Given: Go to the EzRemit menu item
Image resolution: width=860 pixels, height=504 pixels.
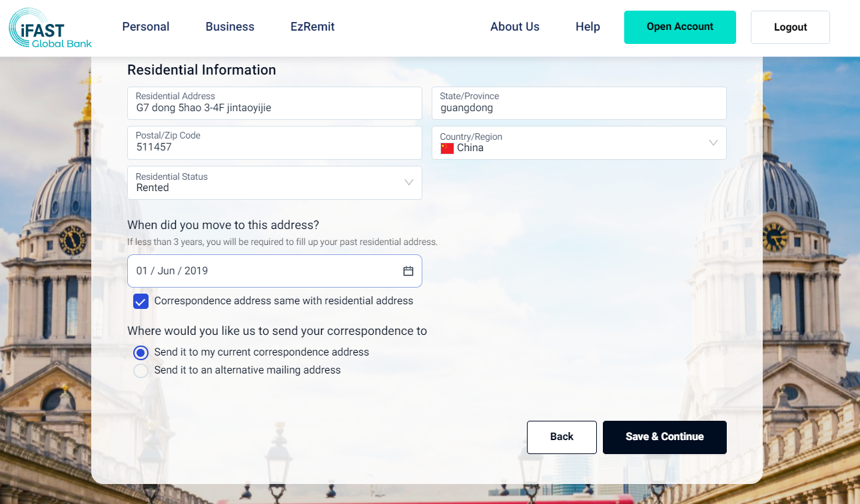Looking at the screenshot, I should pos(312,27).
